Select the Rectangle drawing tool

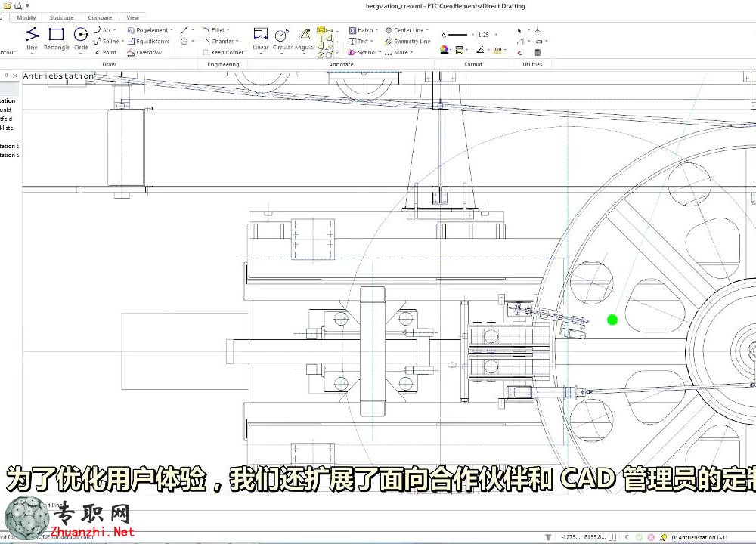point(57,39)
